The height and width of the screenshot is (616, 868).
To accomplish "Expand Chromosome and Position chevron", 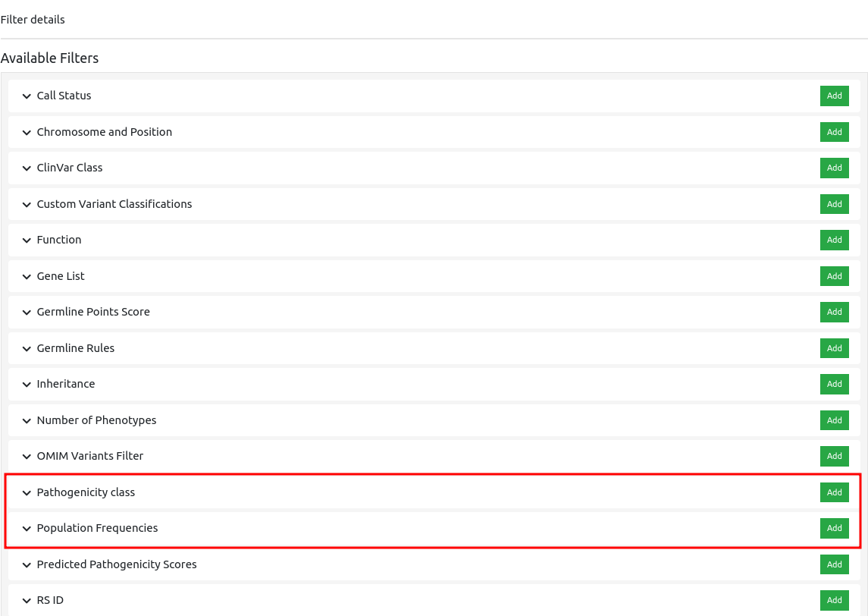I will (27, 133).
